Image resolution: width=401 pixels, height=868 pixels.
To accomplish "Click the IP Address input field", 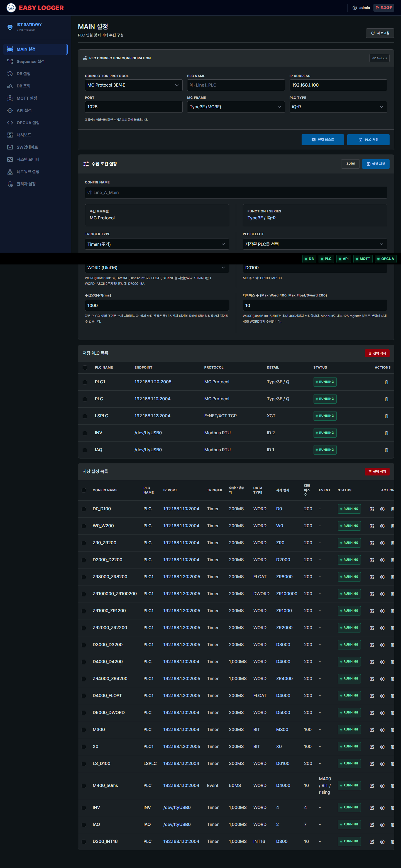I will click(338, 85).
